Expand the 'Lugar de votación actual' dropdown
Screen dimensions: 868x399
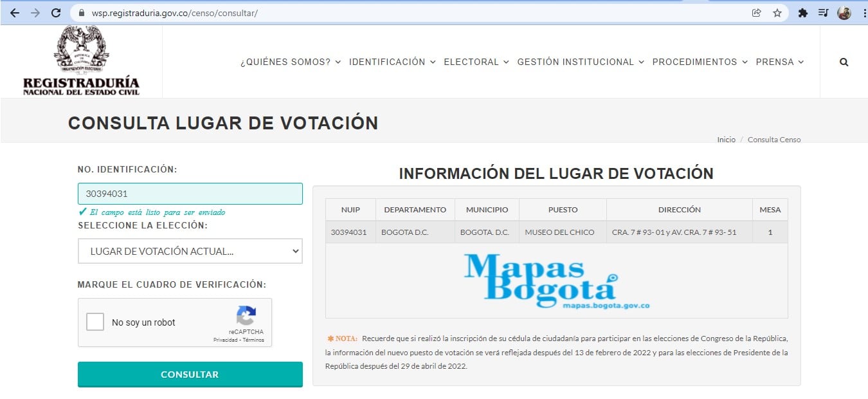190,251
